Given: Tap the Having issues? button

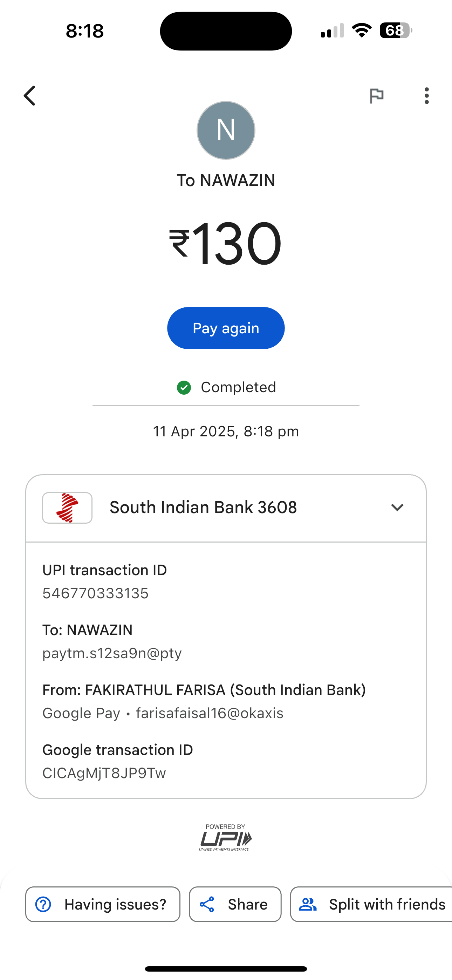Looking at the screenshot, I should [x=103, y=905].
